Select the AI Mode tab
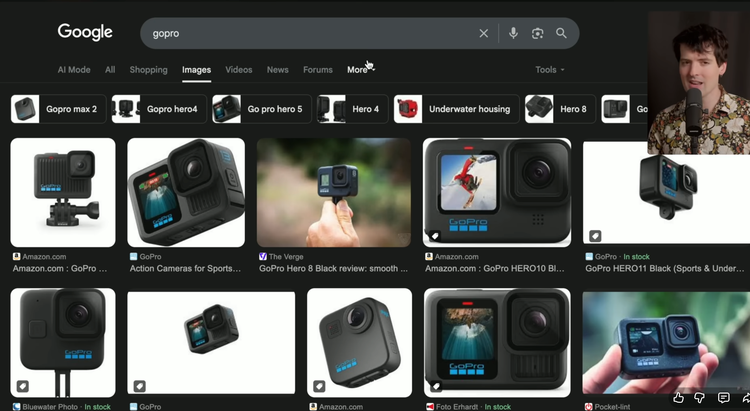Screen dimensions: 750x411 click(x=74, y=70)
